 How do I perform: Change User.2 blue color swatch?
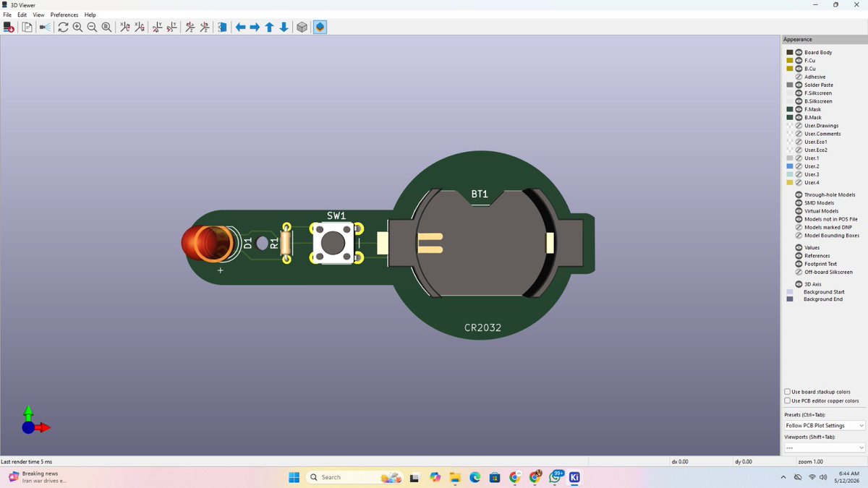[x=790, y=166]
